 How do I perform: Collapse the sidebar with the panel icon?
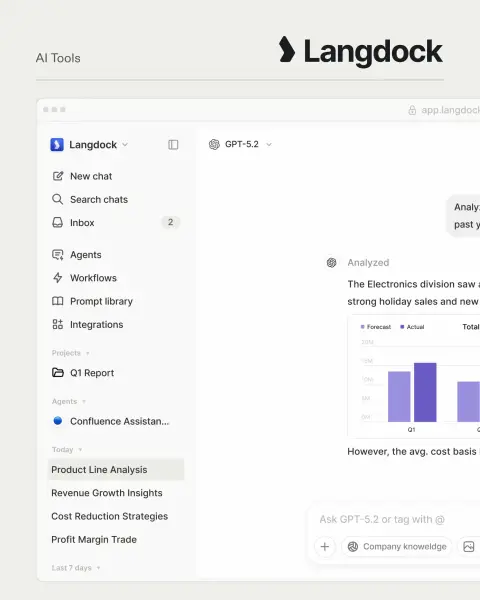(173, 145)
